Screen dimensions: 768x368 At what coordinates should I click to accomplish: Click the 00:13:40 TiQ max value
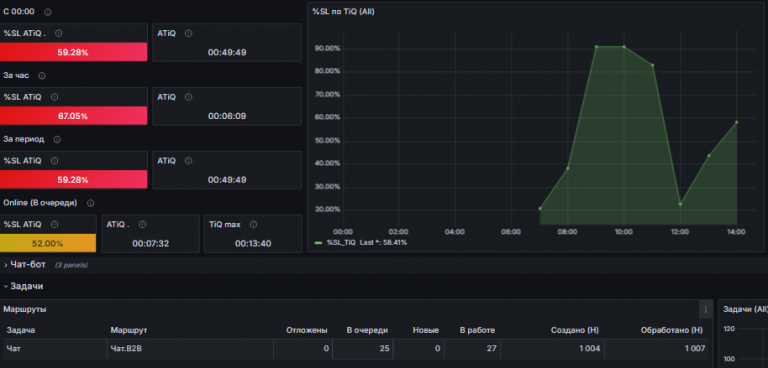pos(253,244)
